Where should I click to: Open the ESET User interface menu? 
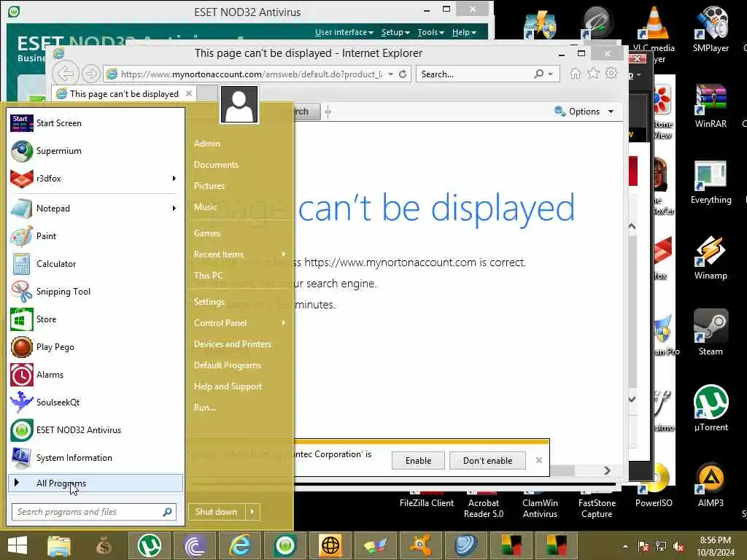344,32
